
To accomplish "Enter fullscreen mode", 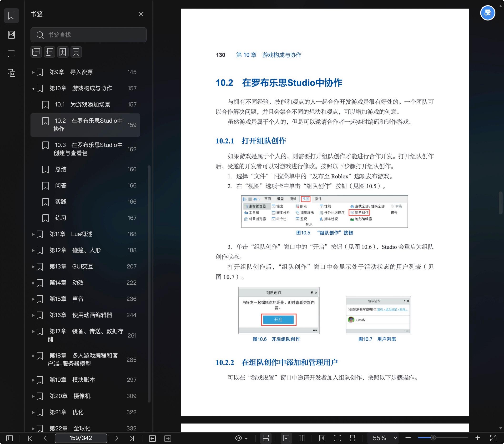I will 493,438.
